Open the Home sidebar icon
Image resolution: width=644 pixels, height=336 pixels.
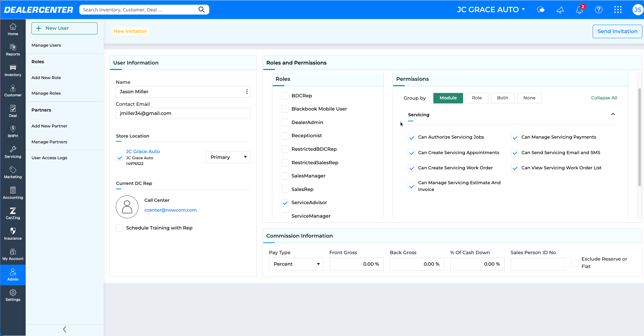tap(13, 29)
